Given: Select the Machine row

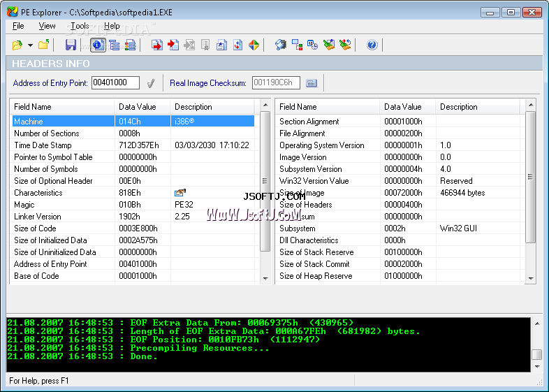Looking at the screenshot, I should click(133, 122).
